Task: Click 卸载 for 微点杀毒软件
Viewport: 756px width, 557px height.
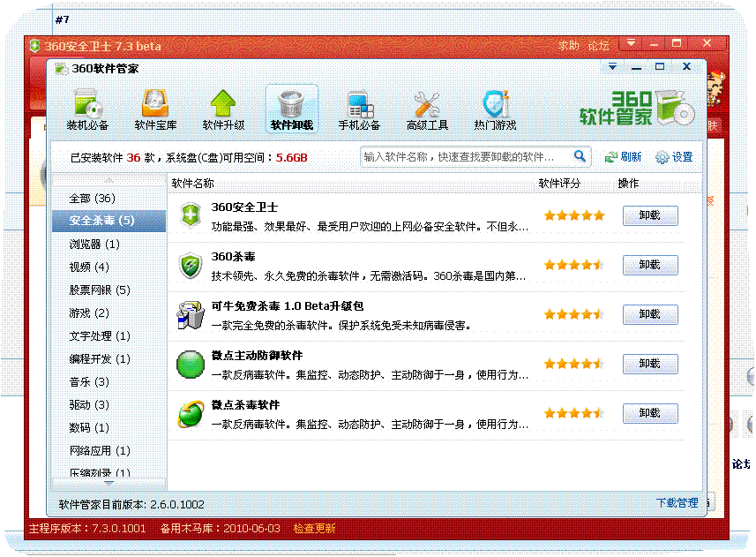Action: point(650,413)
